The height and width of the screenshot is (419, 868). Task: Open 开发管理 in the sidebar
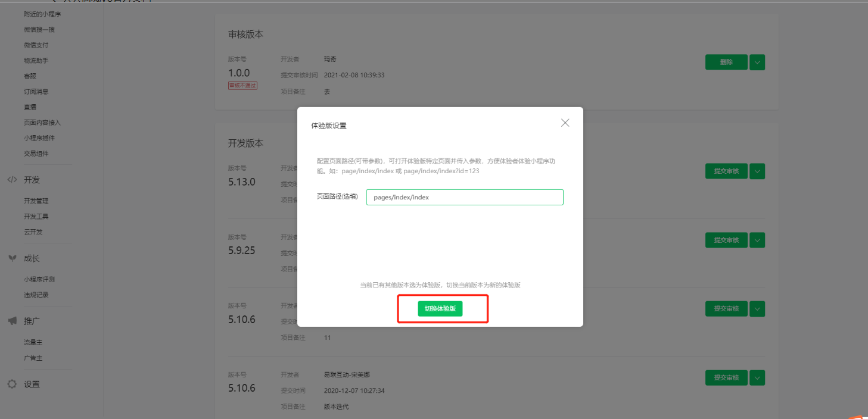tap(36, 201)
